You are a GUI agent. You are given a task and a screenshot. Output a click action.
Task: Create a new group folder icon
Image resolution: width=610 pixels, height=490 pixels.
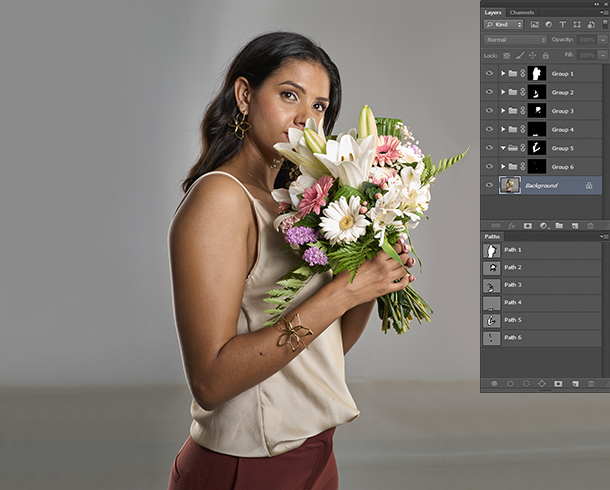tap(559, 226)
